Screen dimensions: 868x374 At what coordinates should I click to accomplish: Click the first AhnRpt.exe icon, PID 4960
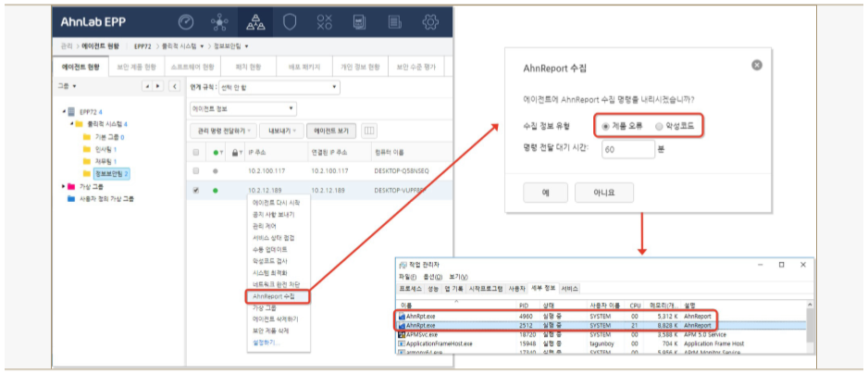pyautogui.click(x=402, y=317)
